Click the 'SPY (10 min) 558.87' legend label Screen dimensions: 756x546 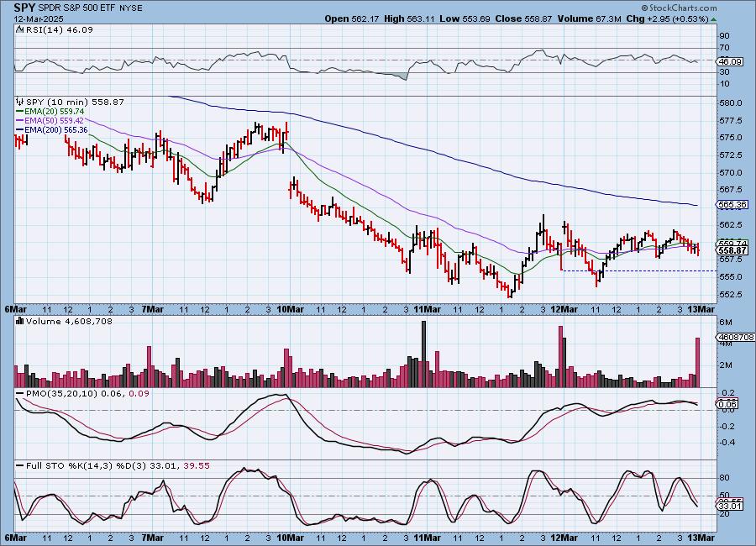click(75, 102)
